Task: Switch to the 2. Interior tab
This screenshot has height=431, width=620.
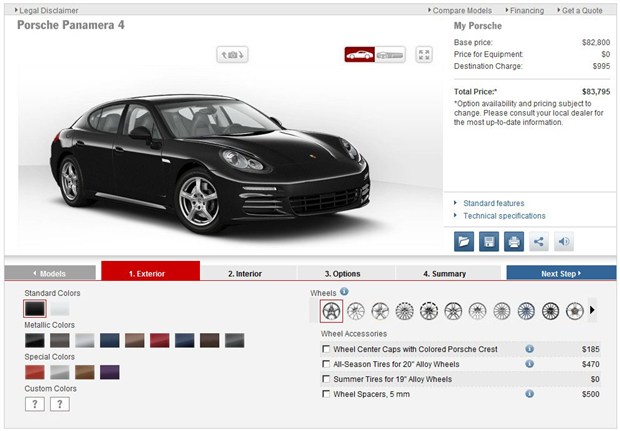Action: point(248,273)
